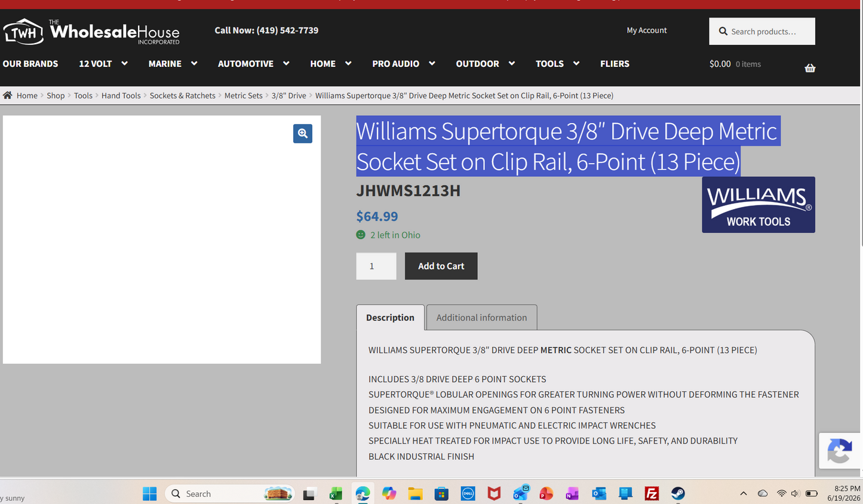Image resolution: width=863 pixels, height=504 pixels.
Task: Open the My Account link
Action: [647, 30]
